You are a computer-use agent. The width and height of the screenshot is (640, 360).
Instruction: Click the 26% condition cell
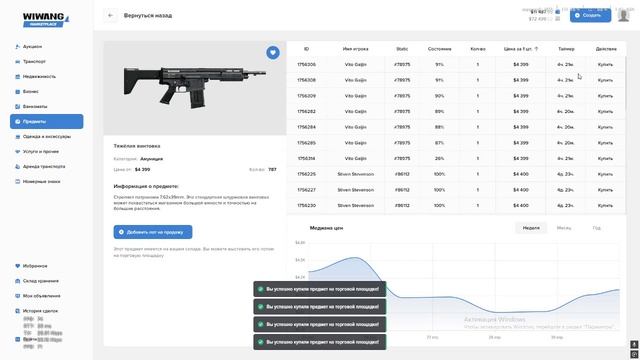439,158
